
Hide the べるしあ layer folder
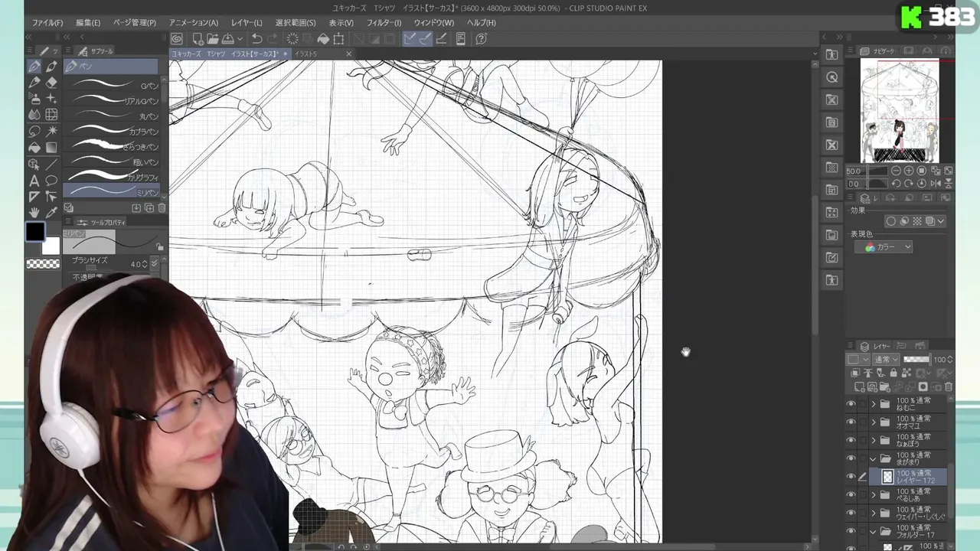[x=851, y=495]
